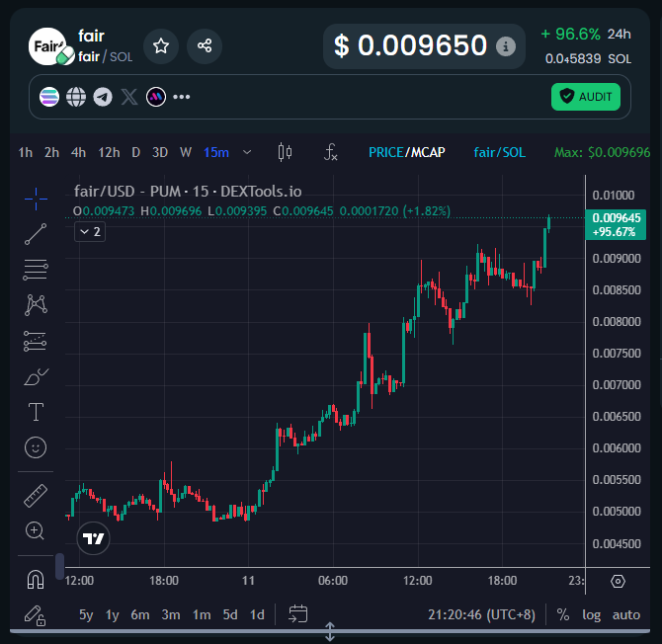The image size is (662, 644).
Task: Toggle to PRICE view
Action: (386, 152)
